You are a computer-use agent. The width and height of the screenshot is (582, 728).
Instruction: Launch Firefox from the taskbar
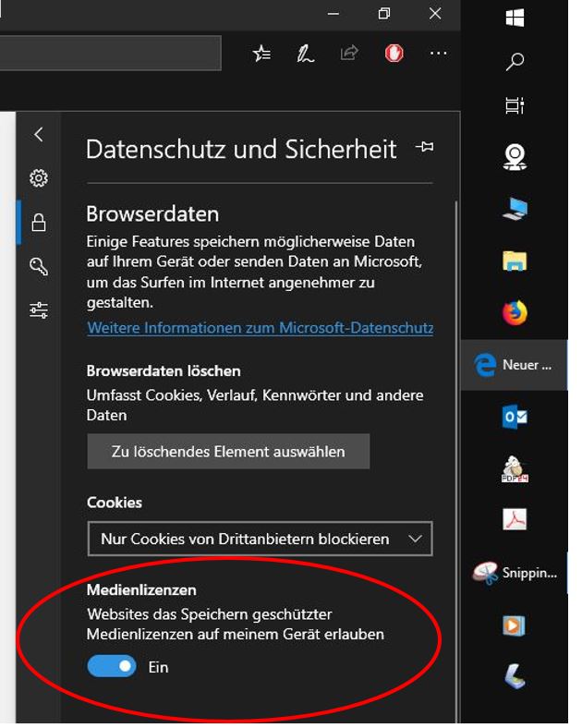pos(515,312)
